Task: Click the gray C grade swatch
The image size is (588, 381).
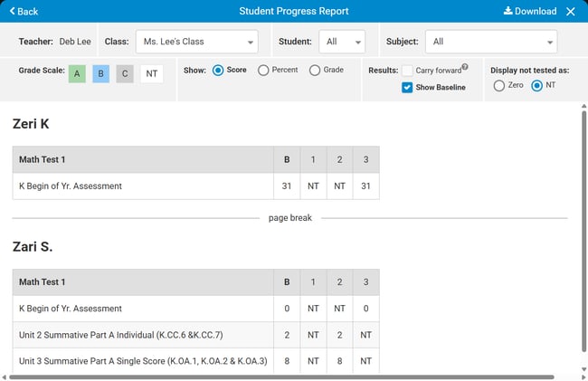Action: point(125,74)
